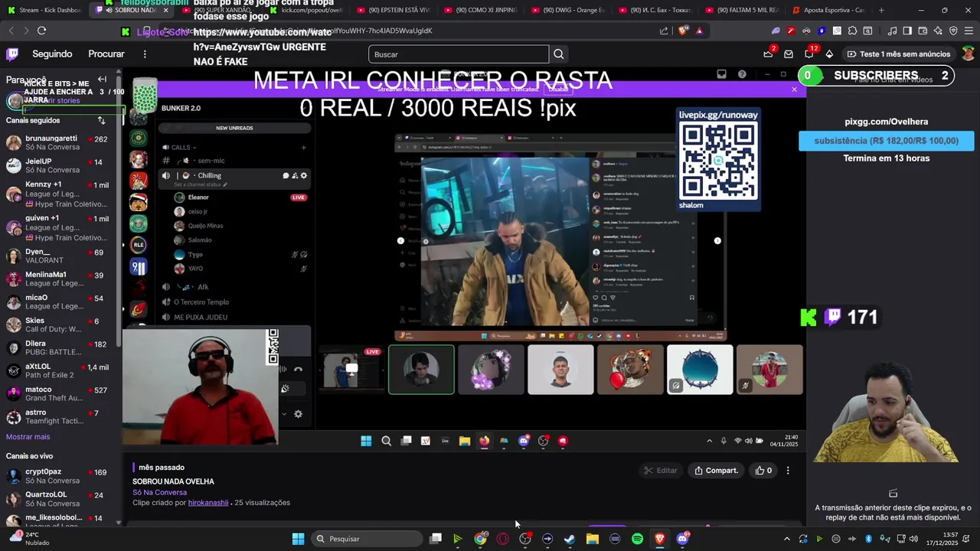Open JeielUP channel in sidebar

pyautogui.click(x=60, y=166)
